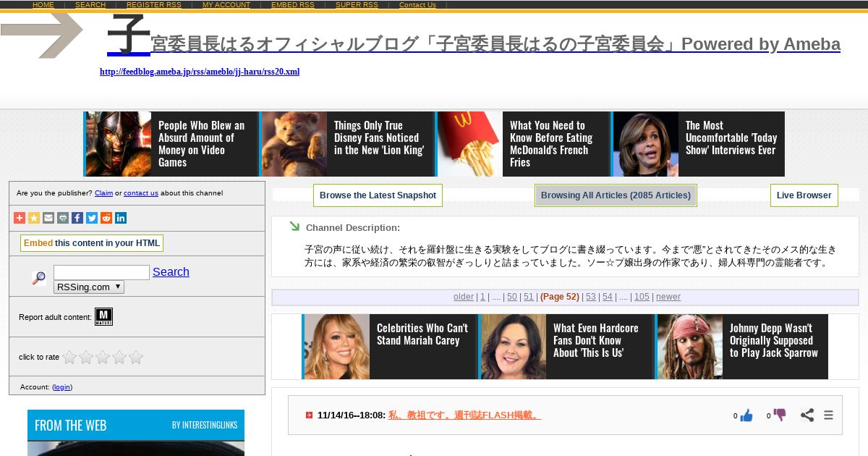The image size is (868, 456).
Task: Open the REGISTER RSS menu item
Action: (x=154, y=5)
